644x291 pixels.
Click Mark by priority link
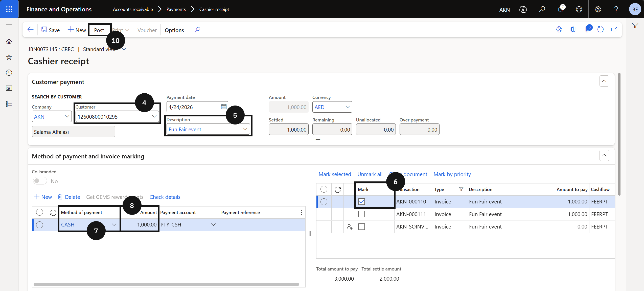(452, 174)
